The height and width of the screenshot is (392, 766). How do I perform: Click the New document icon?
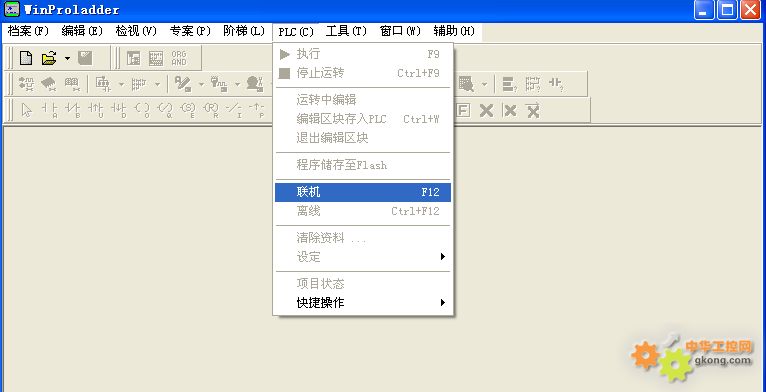(26, 59)
